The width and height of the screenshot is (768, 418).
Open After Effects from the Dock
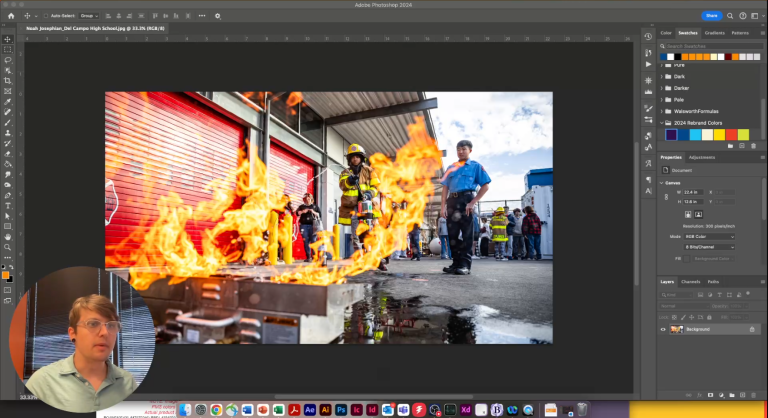[x=310, y=410]
